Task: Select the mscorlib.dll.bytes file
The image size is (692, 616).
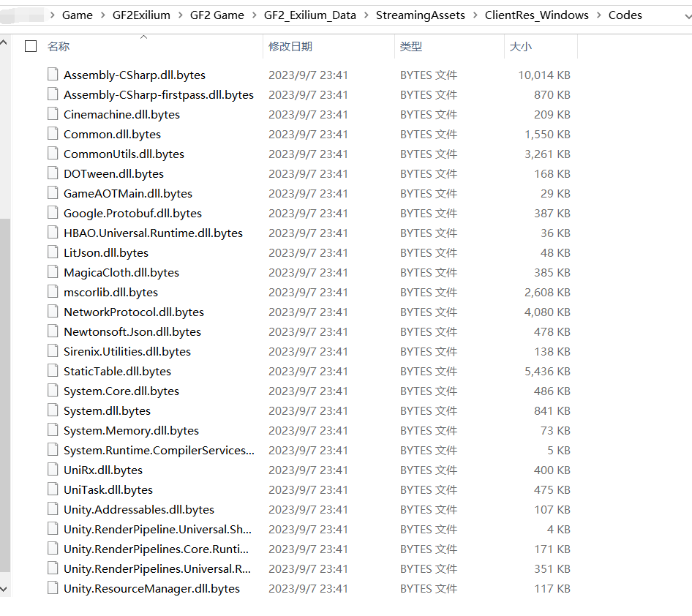Action: (x=110, y=292)
